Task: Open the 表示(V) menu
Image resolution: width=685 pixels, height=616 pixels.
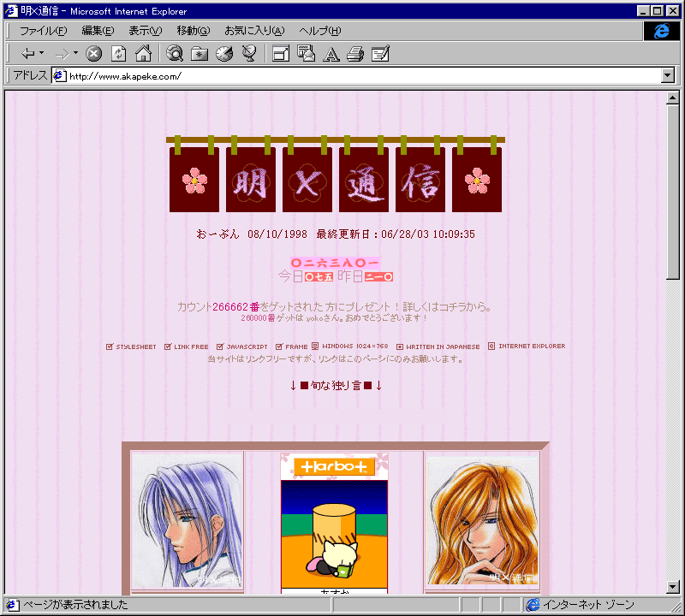Action: [x=145, y=31]
